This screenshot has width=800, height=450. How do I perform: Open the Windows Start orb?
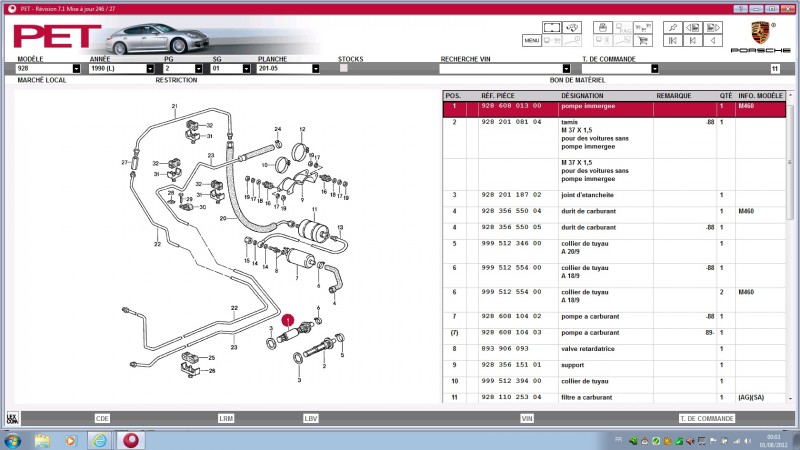pos(12,440)
